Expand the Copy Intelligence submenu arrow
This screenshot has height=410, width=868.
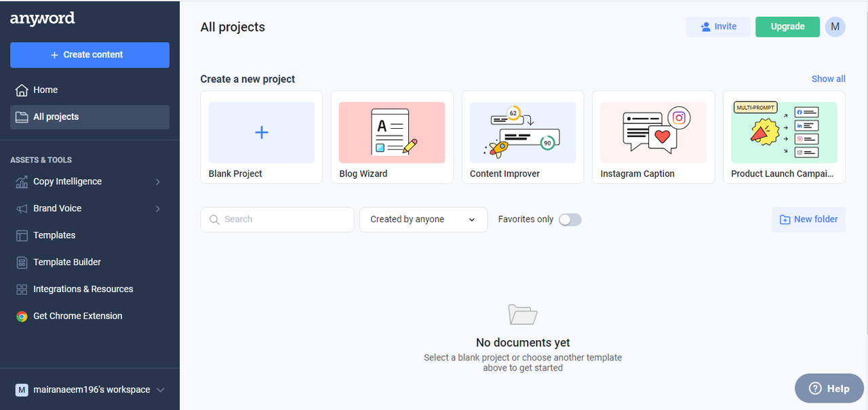coord(157,182)
